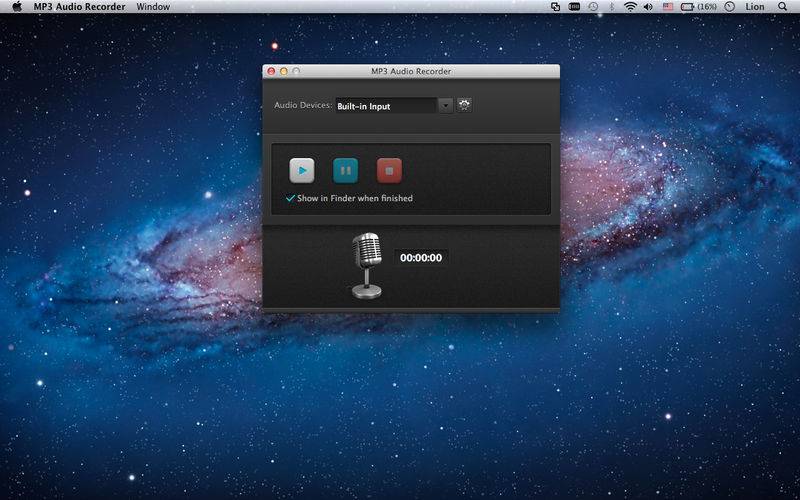Open audio settings via the gear icon
Viewport: 800px width, 500px height.
pos(464,105)
